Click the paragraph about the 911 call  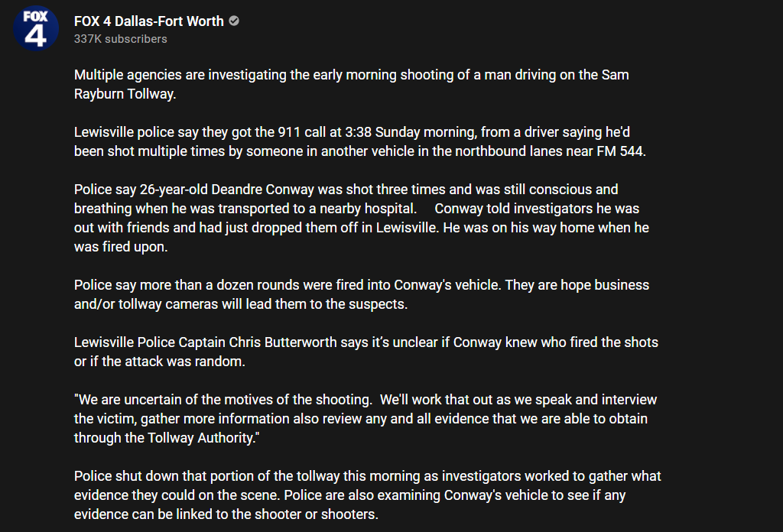[360, 141]
